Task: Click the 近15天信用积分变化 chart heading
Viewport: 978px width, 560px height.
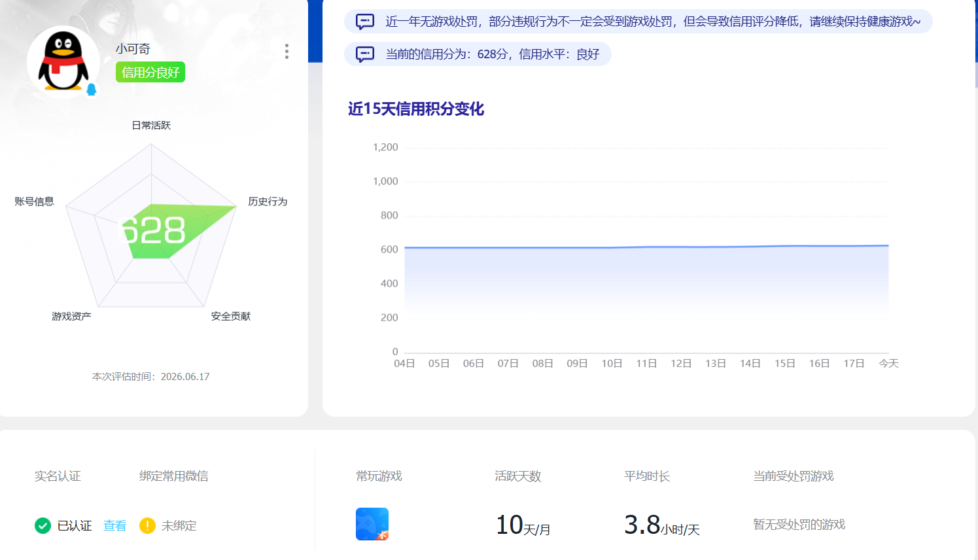Action: pos(416,109)
